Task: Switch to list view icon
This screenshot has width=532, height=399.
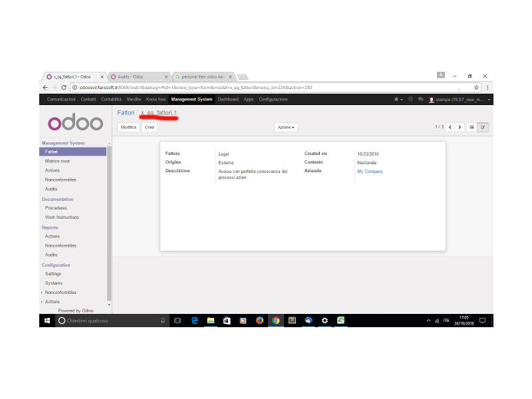Action: [471, 127]
